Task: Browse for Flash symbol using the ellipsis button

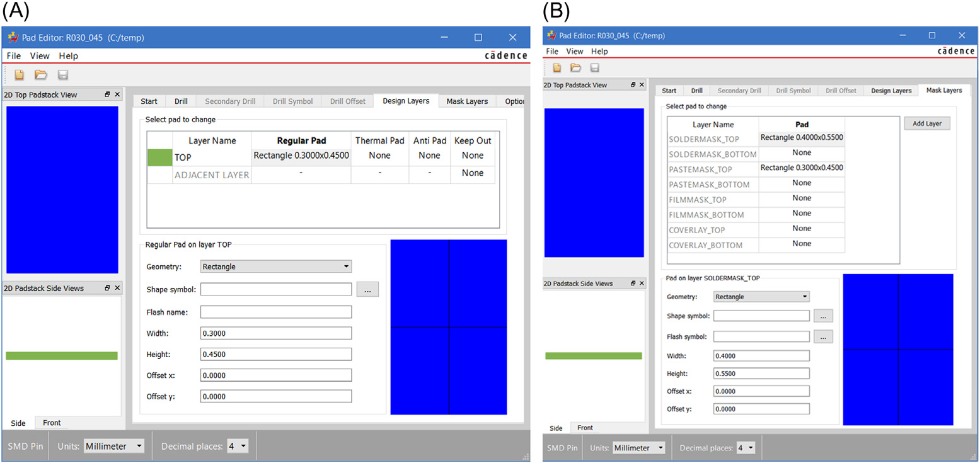Action: pyautogui.click(x=823, y=336)
